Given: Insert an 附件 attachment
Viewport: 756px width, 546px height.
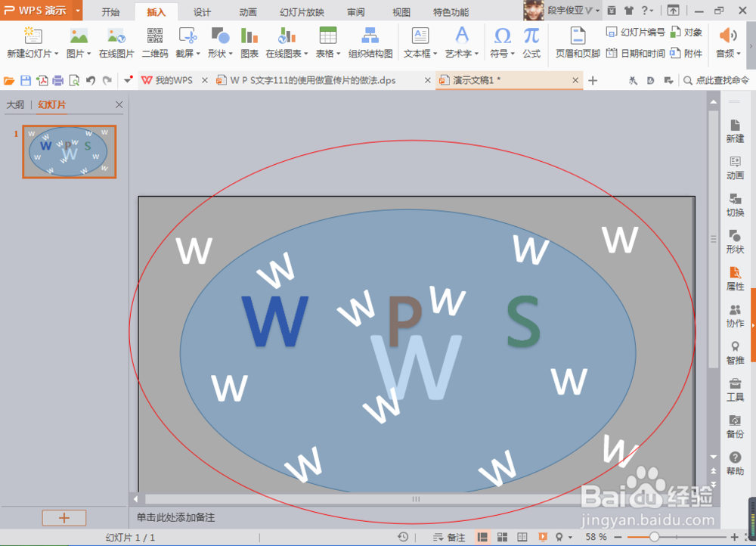Looking at the screenshot, I should tap(686, 53).
